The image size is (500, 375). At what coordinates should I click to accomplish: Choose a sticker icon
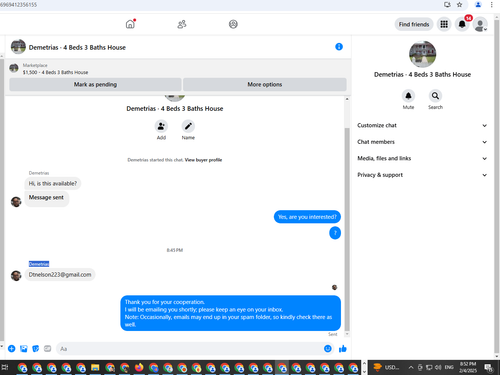36,349
